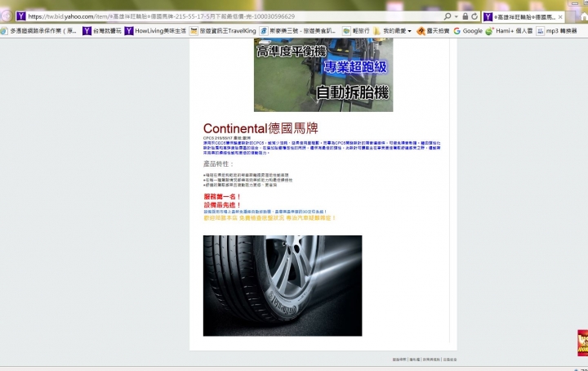Screen dimensions: 588x371
Task: Click the Google G logo icon
Action: [x=457, y=31]
